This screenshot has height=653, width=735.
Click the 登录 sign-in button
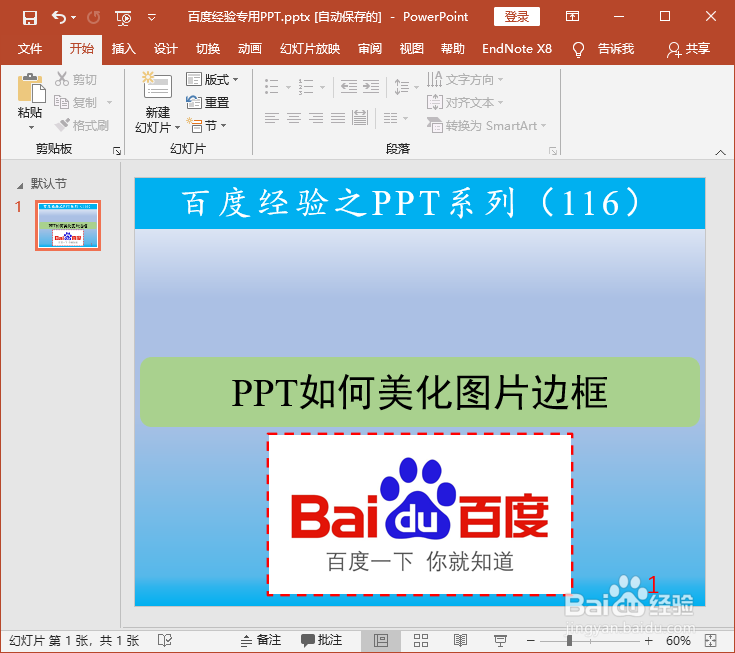517,17
